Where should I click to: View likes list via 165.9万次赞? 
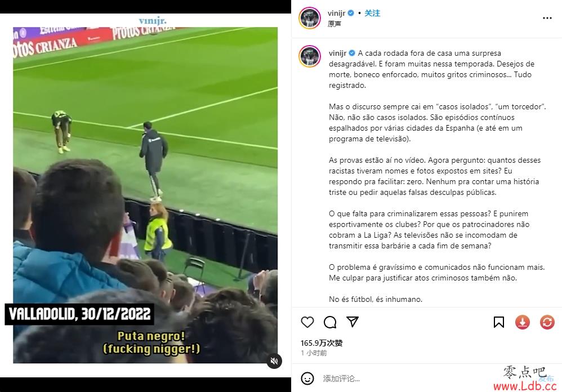pyautogui.click(x=322, y=343)
